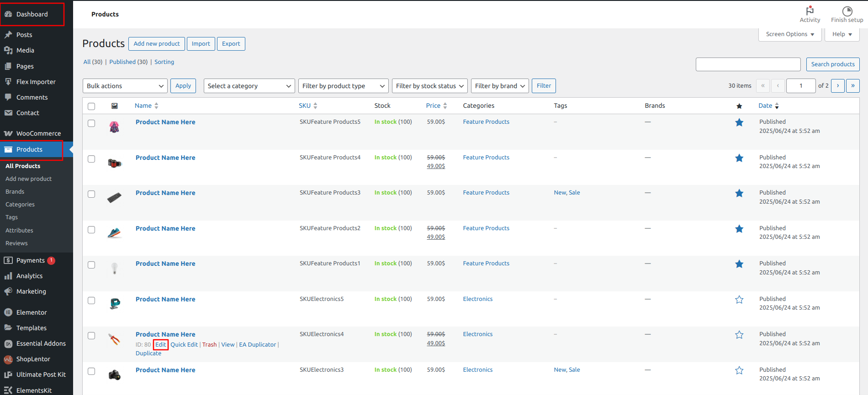Check the SKUElectronics3 product row checkbox
This screenshot has height=395, width=868.
tap(91, 371)
